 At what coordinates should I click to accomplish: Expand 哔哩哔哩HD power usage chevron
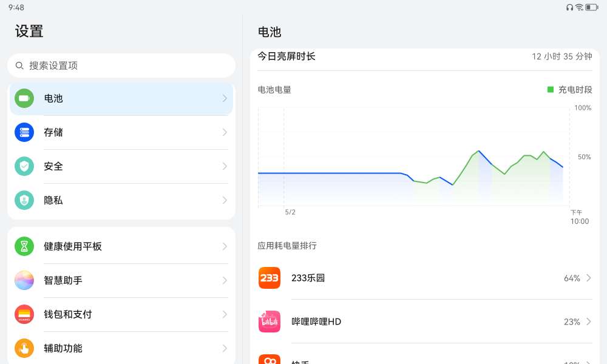coord(588,322)
